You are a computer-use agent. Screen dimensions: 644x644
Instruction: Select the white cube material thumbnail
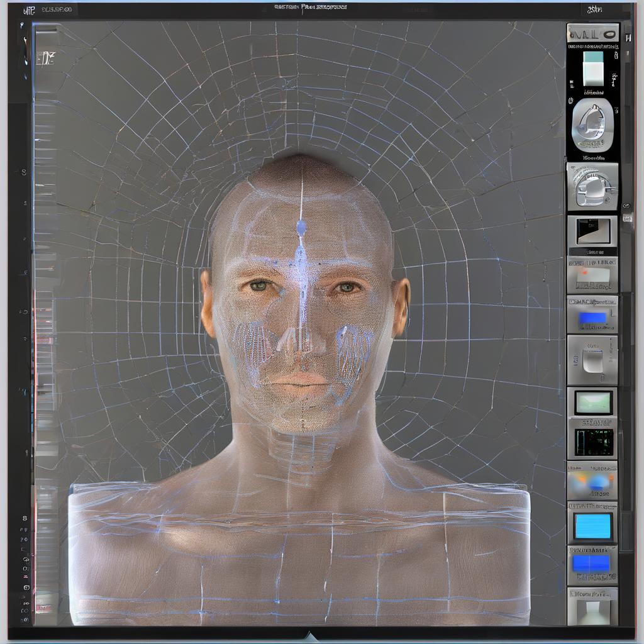(592, 68)
